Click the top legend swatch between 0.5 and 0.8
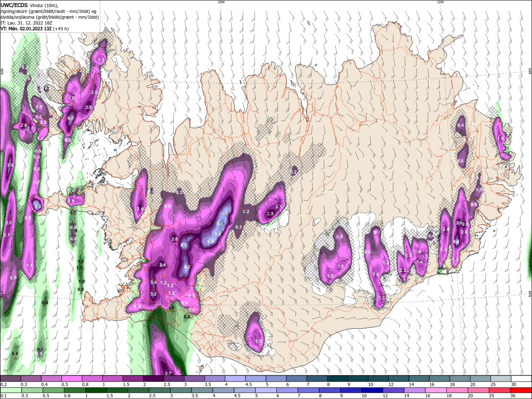532x399 pixels. click(72, 379)
